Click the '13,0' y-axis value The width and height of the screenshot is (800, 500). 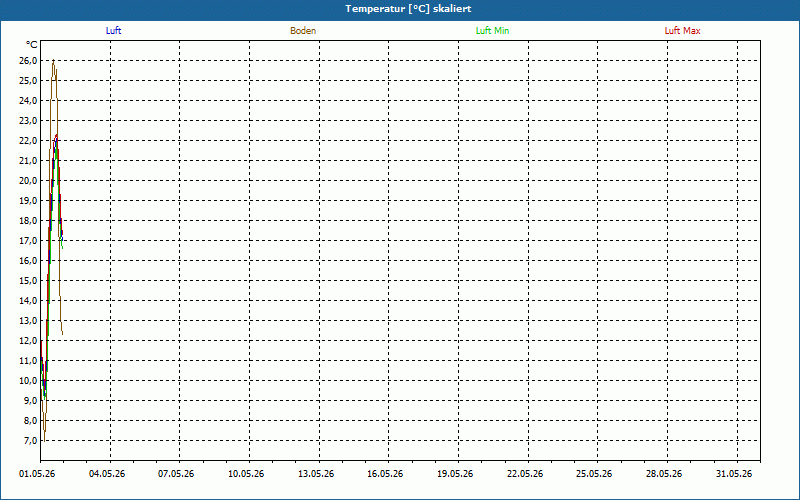pos(29,321)
